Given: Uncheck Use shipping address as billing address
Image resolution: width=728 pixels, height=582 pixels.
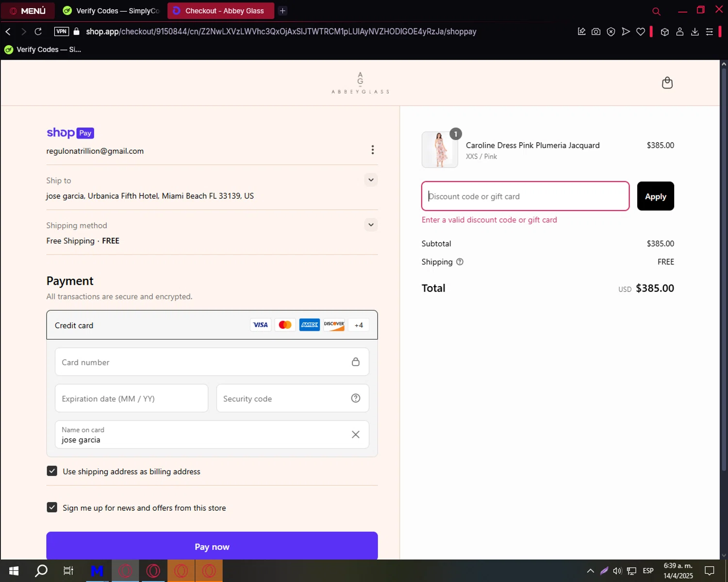Looking at the screenshot, I should click(52, 471).
